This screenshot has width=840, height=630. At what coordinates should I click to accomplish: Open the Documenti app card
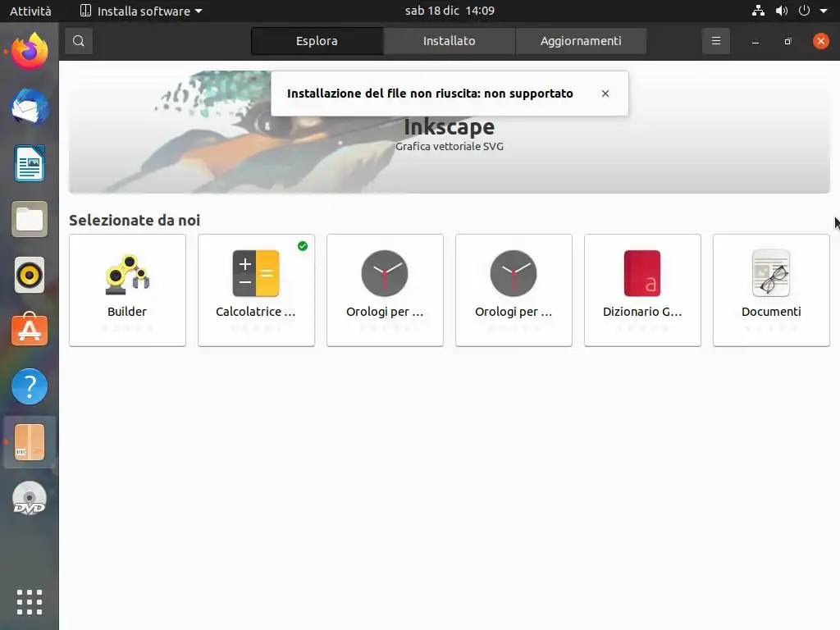pos(771,290)
